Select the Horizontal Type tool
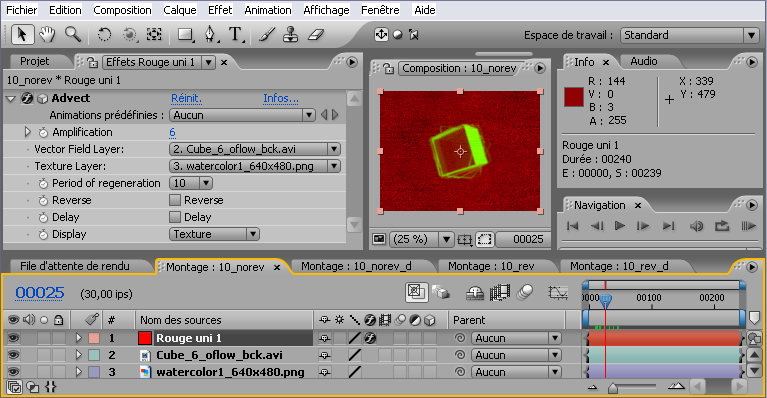Image resolution: width=767 pixels, height=398 pixels. click(x=236, y=34)
